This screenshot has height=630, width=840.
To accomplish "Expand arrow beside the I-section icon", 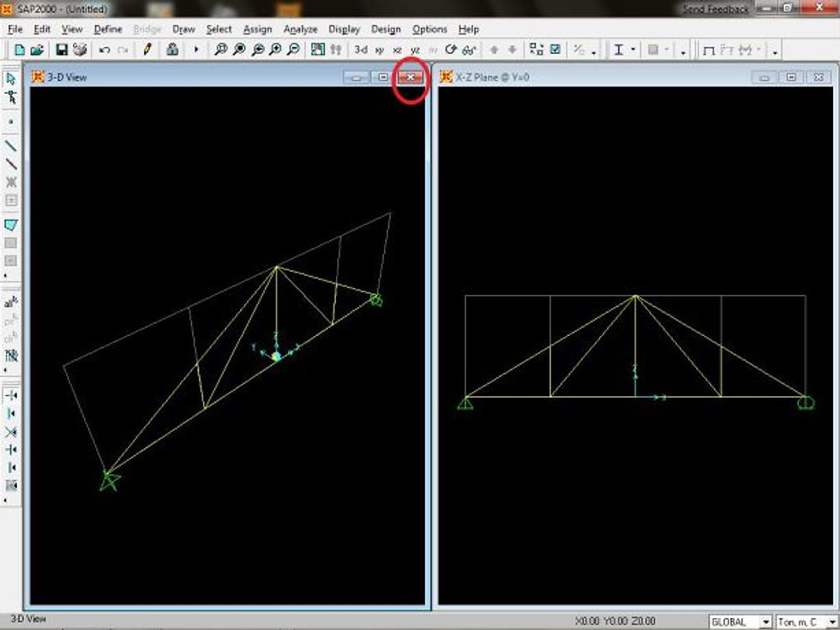I will click(633, 50).
